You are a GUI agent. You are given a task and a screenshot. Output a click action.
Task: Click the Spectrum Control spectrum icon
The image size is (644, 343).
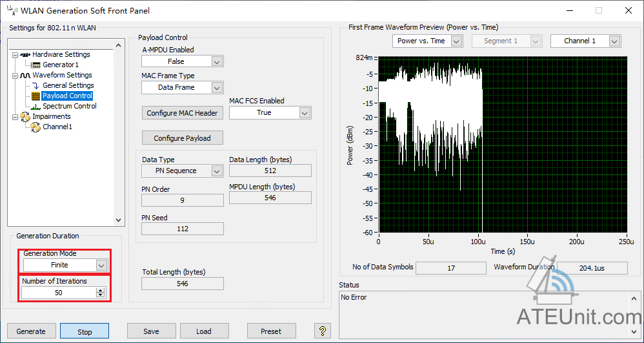tap(35, 106)
